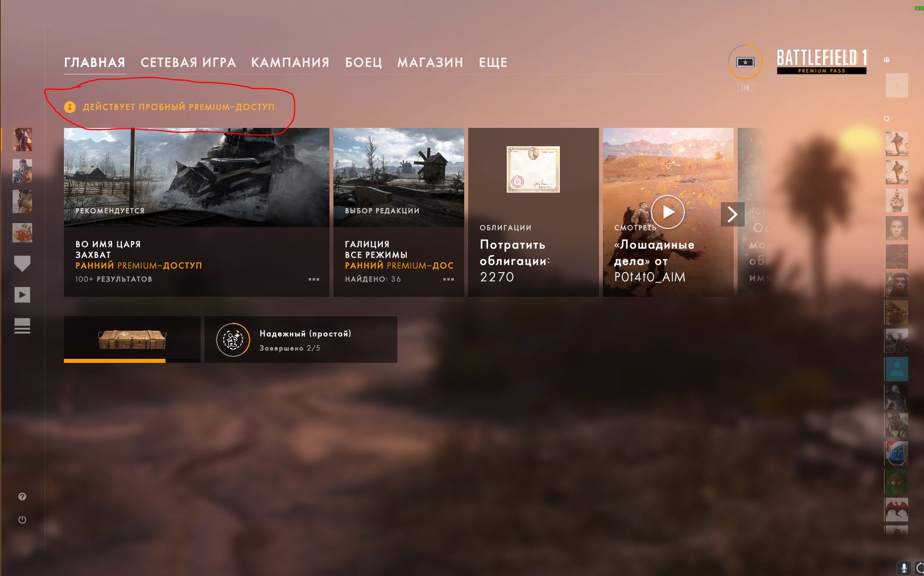Click the microphone icon in bottom corner
This screenshot has width=924, height=576.
904,568
